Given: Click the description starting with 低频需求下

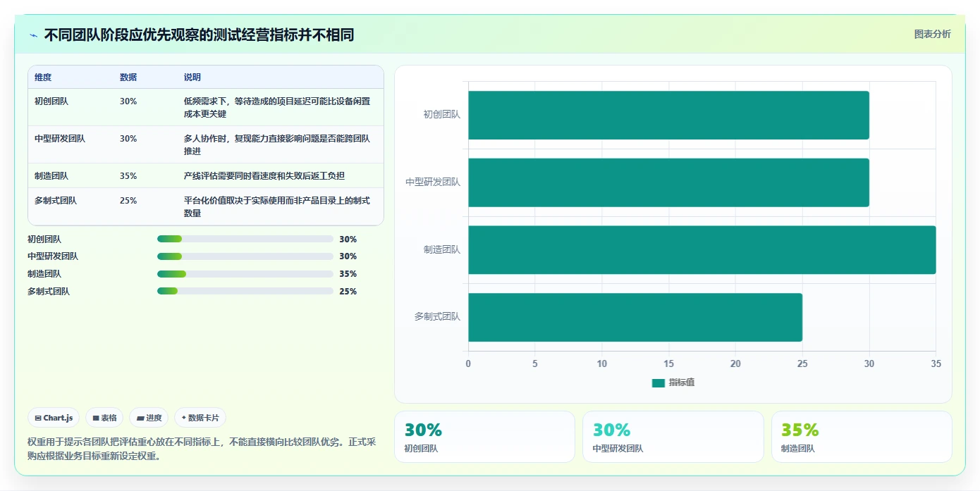Looking at the screenshot, I should pyautogui.click(x=277, y=108).
